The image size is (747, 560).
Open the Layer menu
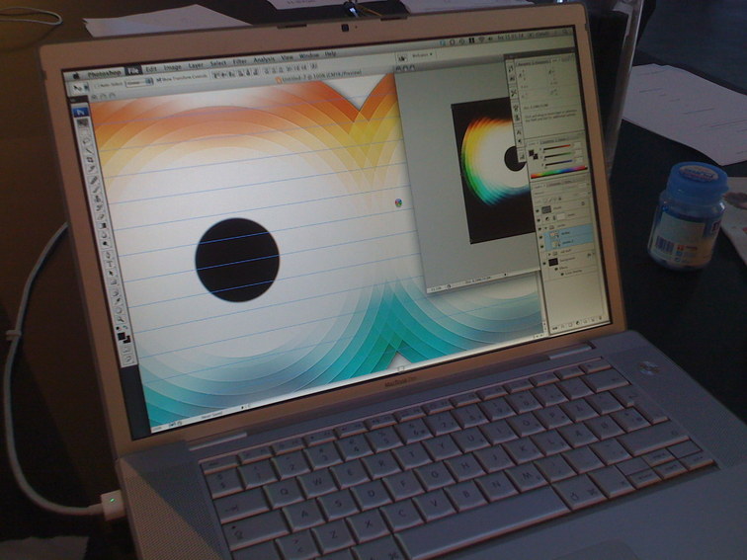point(196,65)
